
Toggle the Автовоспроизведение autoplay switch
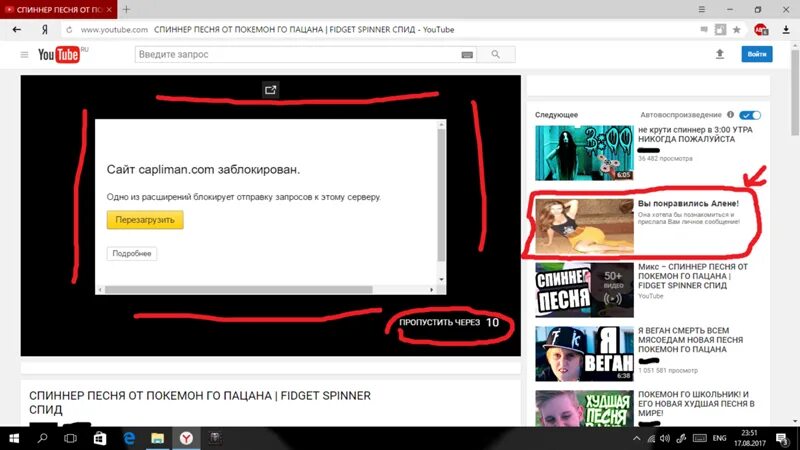click(x=750, y=115)
